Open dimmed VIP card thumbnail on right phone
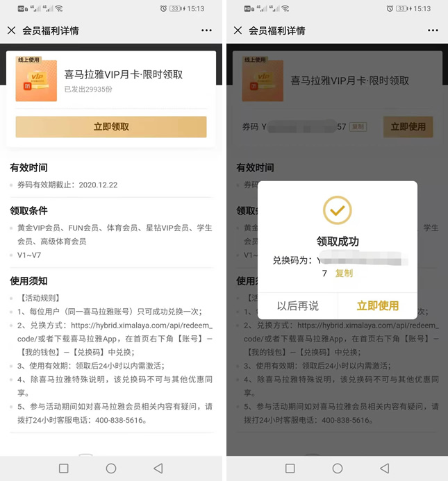 pos(263,81)
